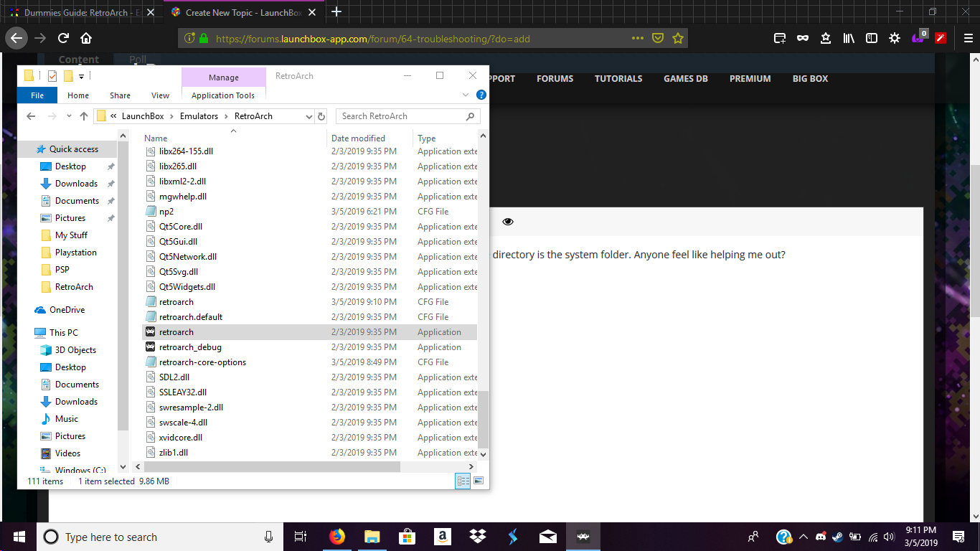The image size is (980, 551).
Task: Click RetroArch icon on taskbar
Action: (583, 537)
